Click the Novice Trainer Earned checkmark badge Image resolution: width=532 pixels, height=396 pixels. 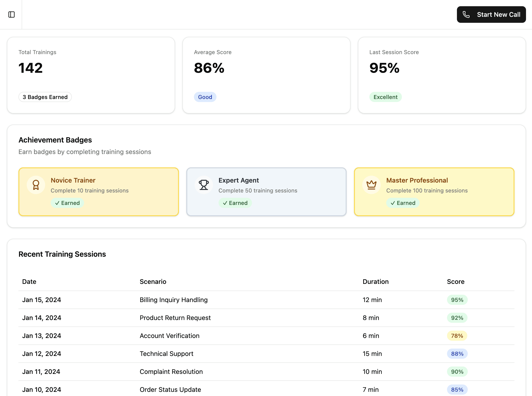(x=67, y=203)
